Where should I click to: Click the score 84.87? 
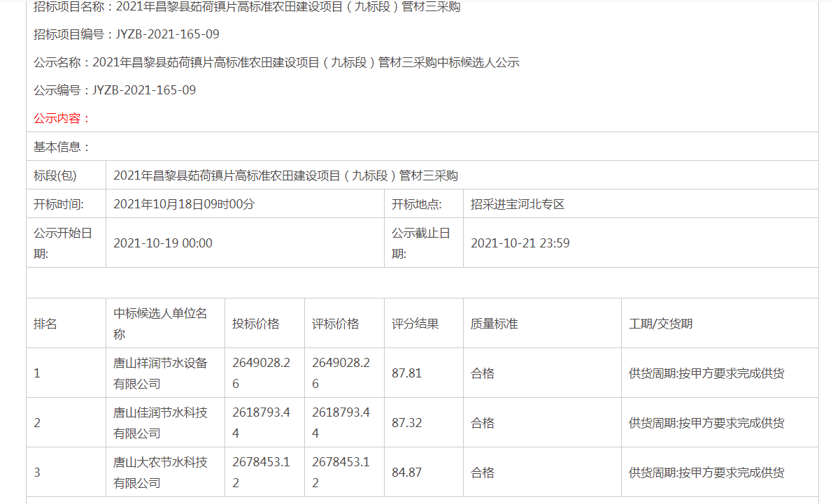tap(406, 472)
